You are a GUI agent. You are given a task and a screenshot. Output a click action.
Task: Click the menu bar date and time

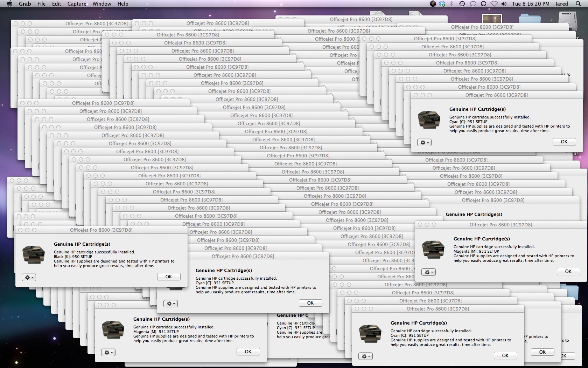pos(530,4)
